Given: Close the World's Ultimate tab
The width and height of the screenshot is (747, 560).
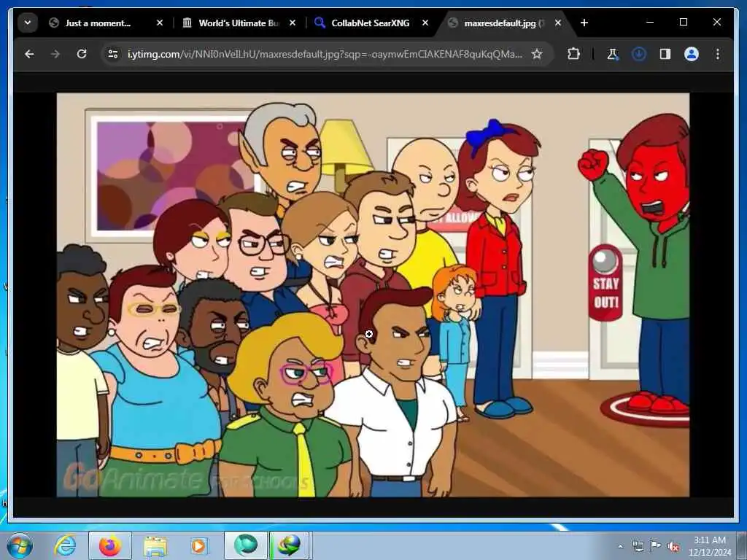Looking at the screenshot, I should pyautogui.click(x=293, y=23).
